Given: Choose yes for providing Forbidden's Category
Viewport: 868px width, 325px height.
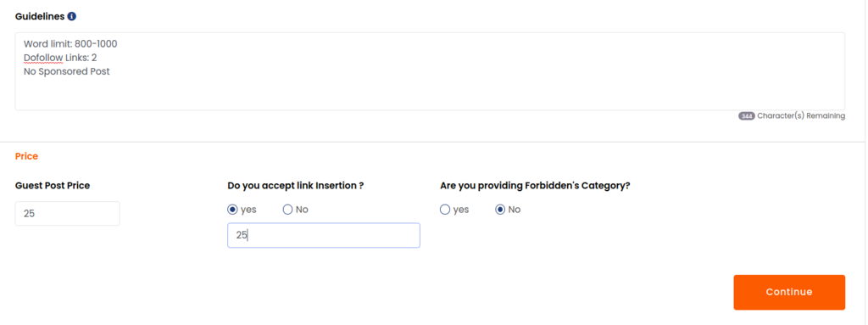Looking at the screenshot, I should tap(445, 210).
